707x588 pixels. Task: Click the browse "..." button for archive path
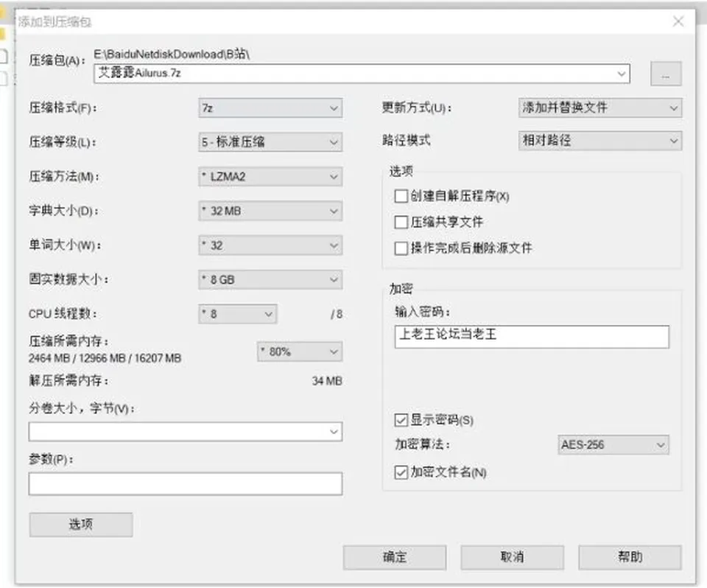[666, 74]
